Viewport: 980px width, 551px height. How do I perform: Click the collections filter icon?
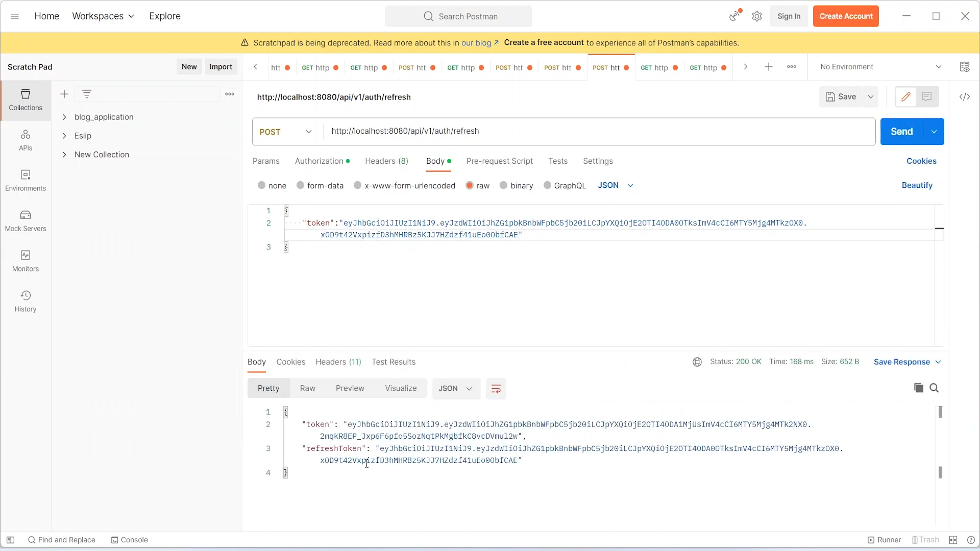pyautogui.click(x=87, y=94)
